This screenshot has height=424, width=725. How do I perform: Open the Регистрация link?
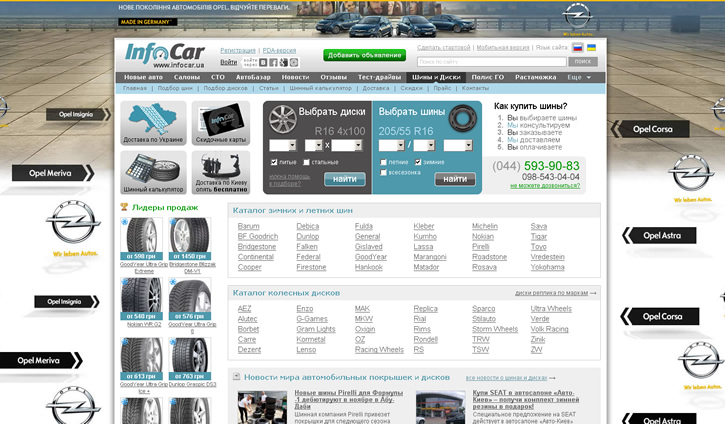238,50
